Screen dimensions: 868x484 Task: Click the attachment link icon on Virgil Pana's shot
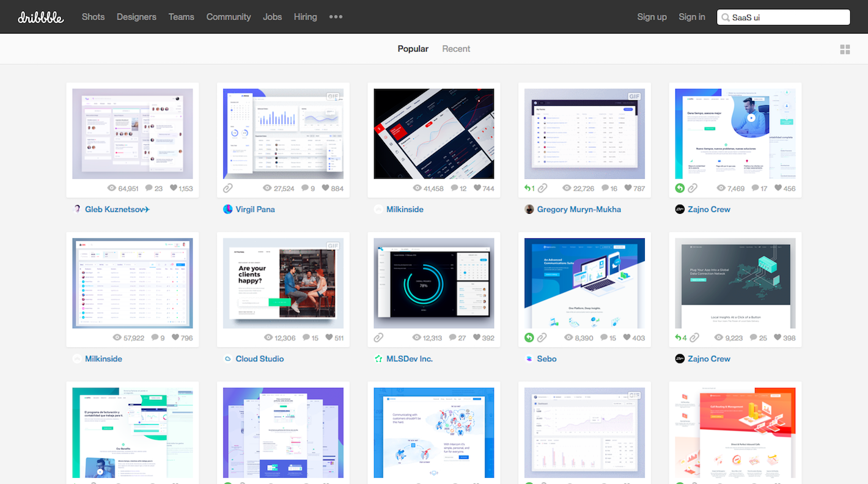[227, 188]
